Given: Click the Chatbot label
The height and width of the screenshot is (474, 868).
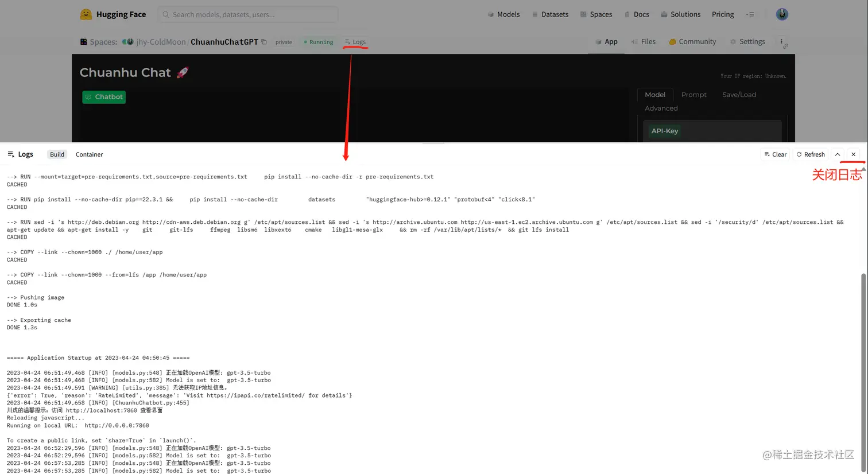Looking at the screenshot, I should [x=104, y=97].
